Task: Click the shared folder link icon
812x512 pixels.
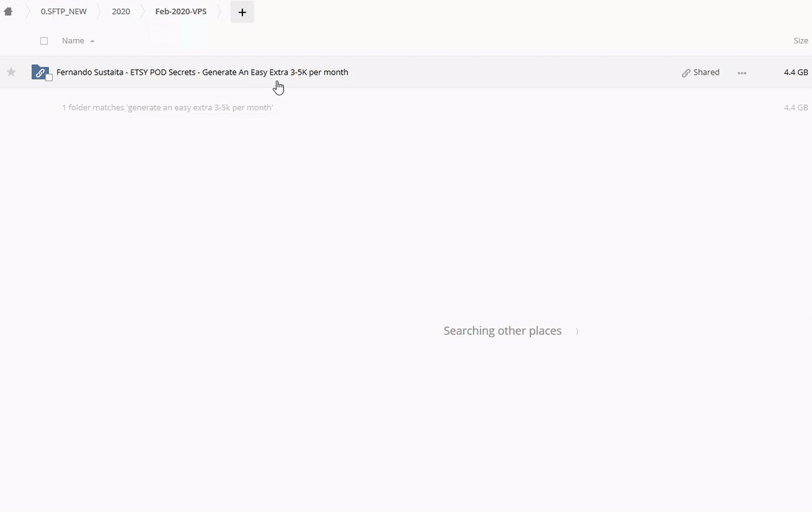Action: tap(40, 73)
